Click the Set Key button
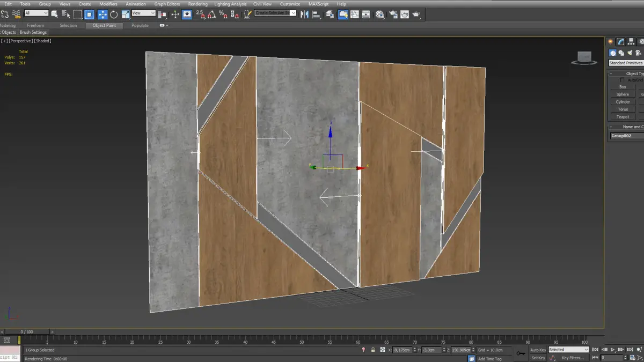Screen dimensions: 644x362 [538, 358]
